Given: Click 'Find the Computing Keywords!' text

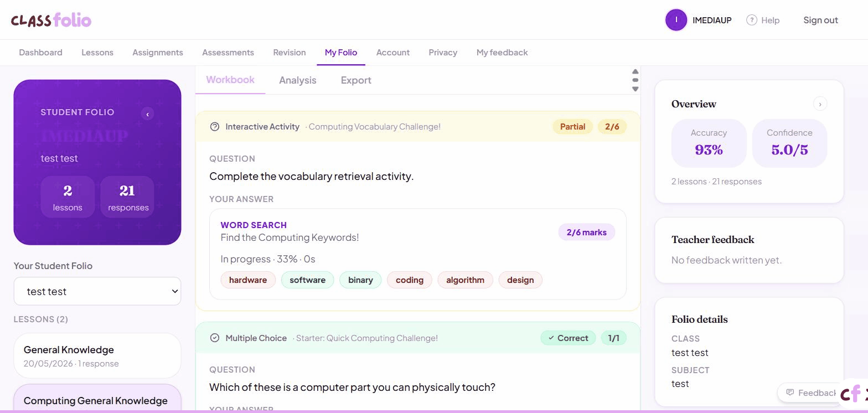Looking at the screenshot, I should (290, 238).
